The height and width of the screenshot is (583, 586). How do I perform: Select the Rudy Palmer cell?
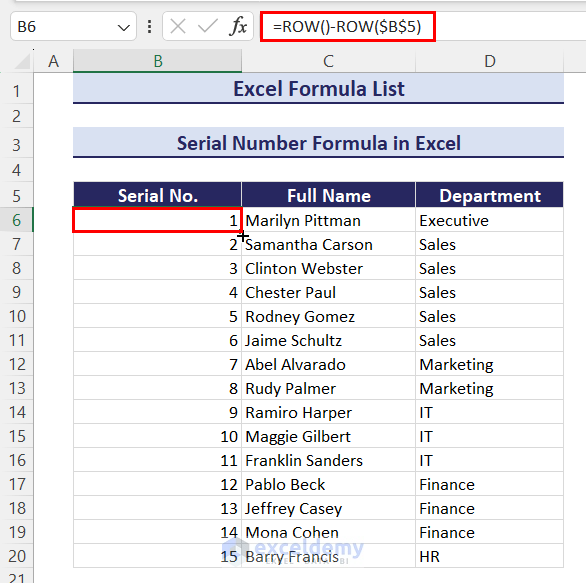(x=329, y=388)
